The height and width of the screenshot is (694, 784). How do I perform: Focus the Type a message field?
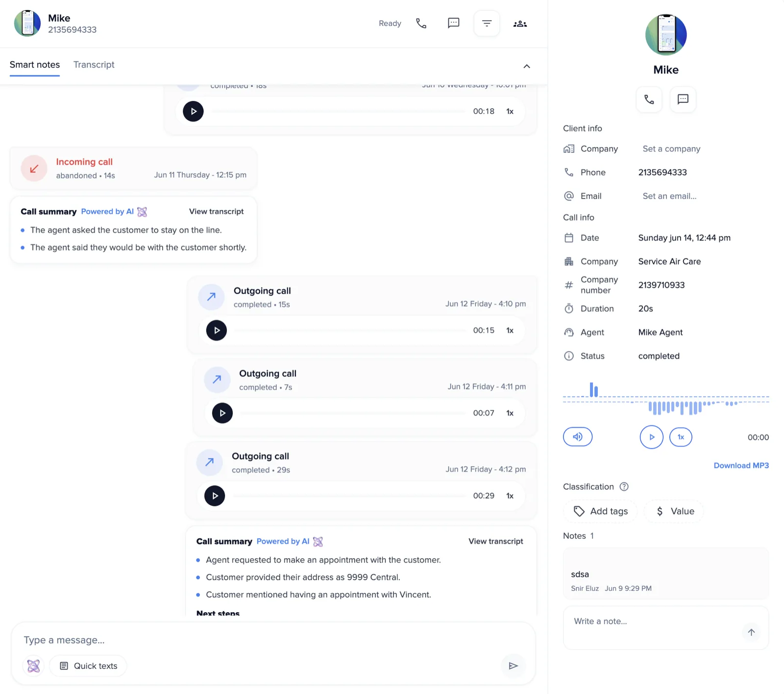(273, 640)
